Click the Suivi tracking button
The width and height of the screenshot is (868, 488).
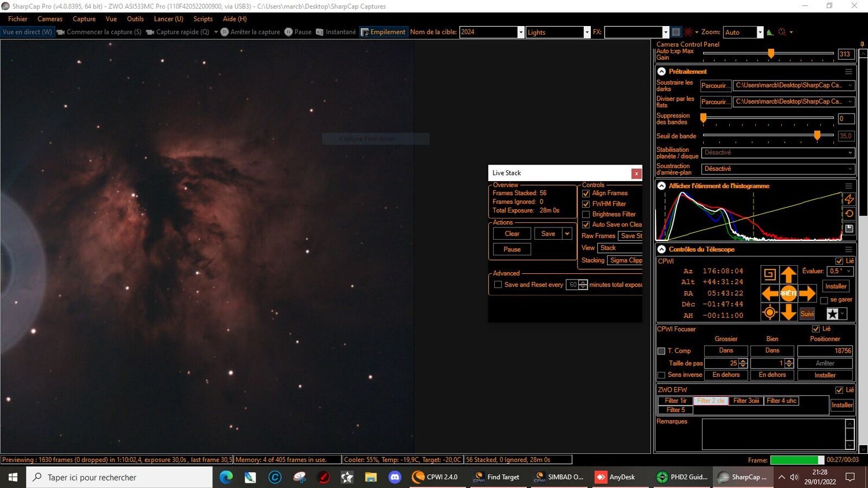pyautogui.click(x=807, y=314)
